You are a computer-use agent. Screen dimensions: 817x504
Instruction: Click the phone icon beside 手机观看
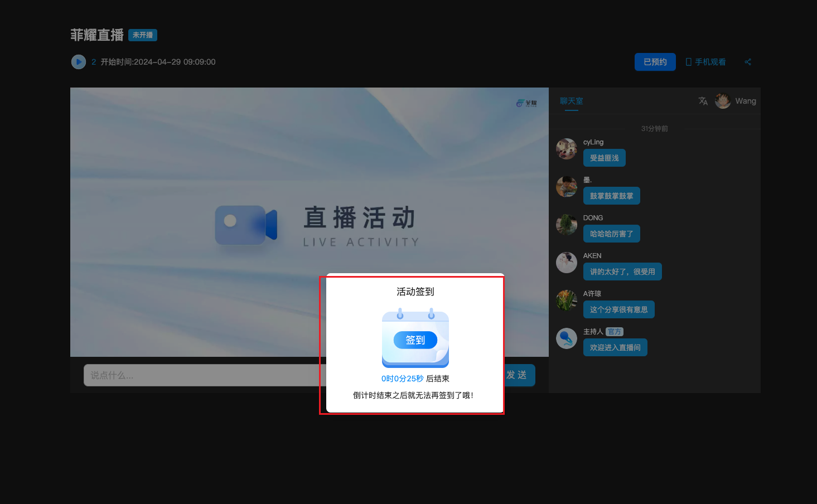click(x=689, y=62)
